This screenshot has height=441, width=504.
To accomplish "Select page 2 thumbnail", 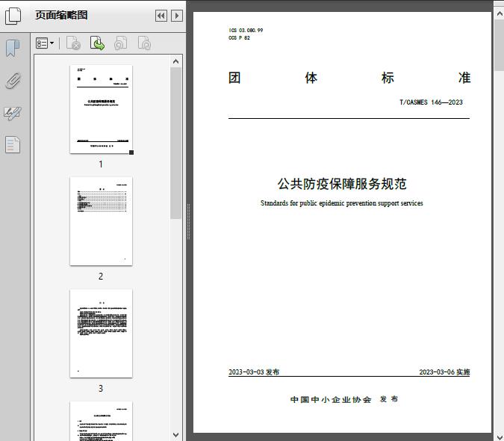I will coord(101,221).
